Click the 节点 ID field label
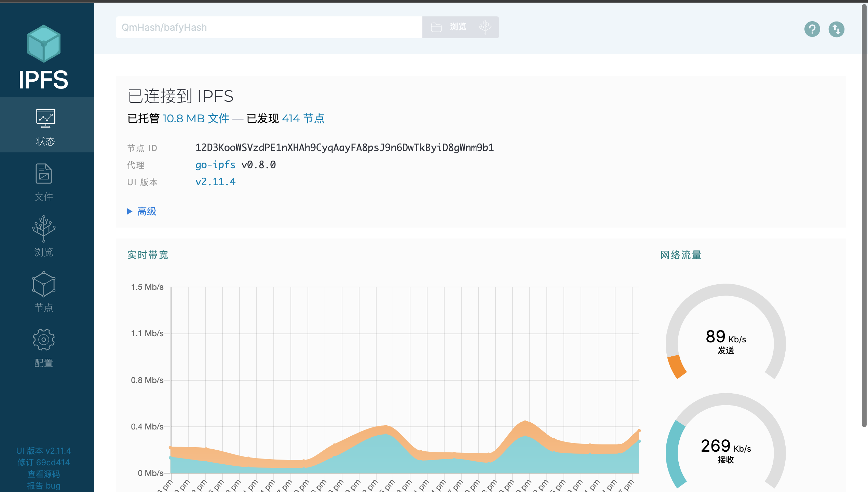 (x=142, y=148)
